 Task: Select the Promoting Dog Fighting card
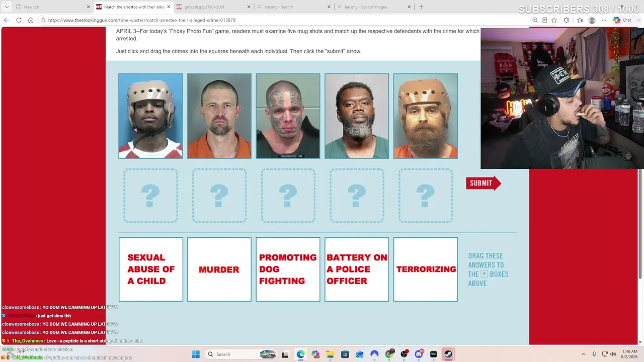click(x=288, y=269)
